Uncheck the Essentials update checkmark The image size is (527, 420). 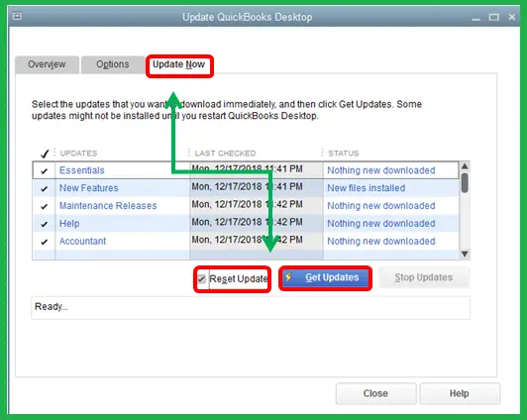[x=44, y=171]
